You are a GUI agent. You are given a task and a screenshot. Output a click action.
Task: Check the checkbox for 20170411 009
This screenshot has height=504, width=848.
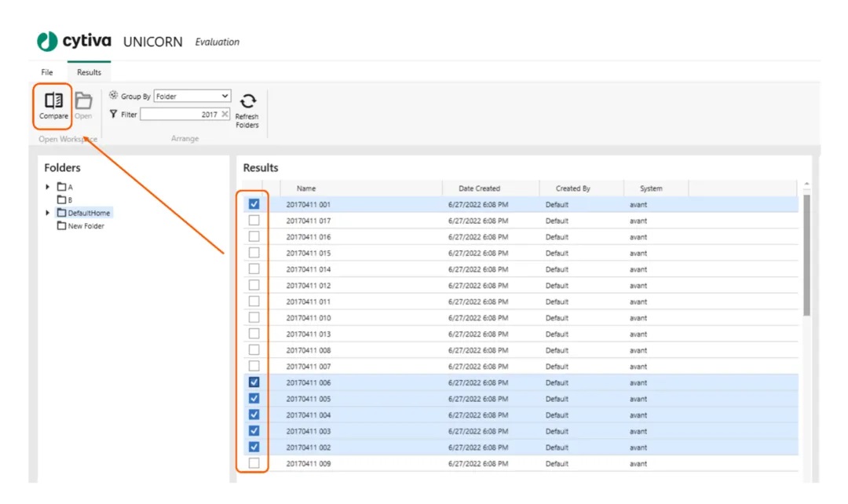pos(254,463)
